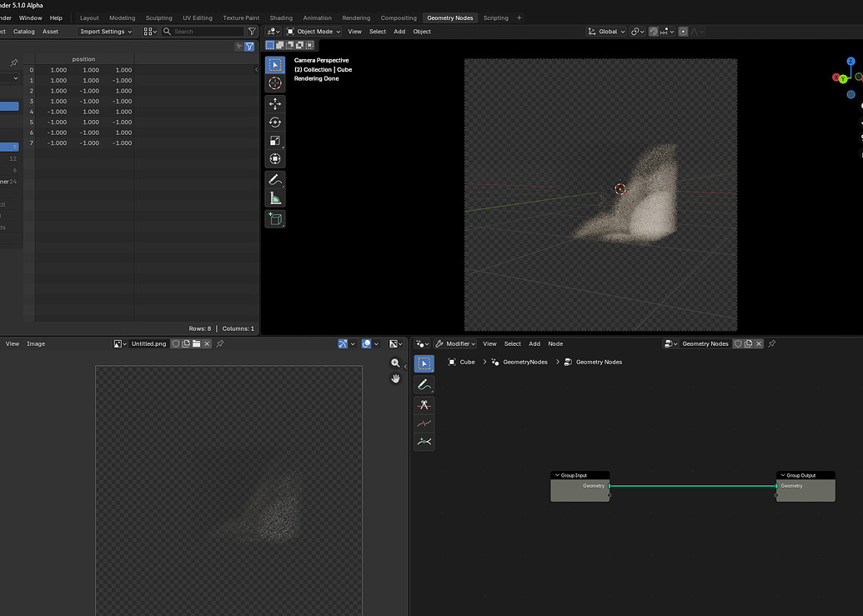863x616 pixels.
Task: Create new image copy of Untitled.png
Action: coord(186,343)
